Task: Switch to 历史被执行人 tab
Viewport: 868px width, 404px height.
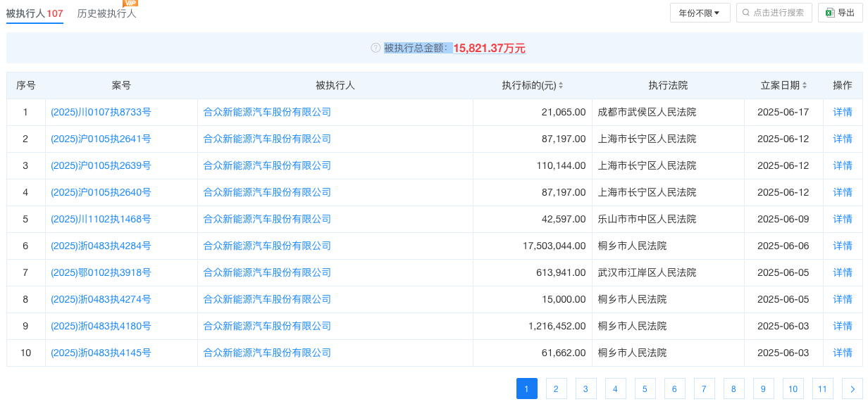Action: click(x=106, y=13)
